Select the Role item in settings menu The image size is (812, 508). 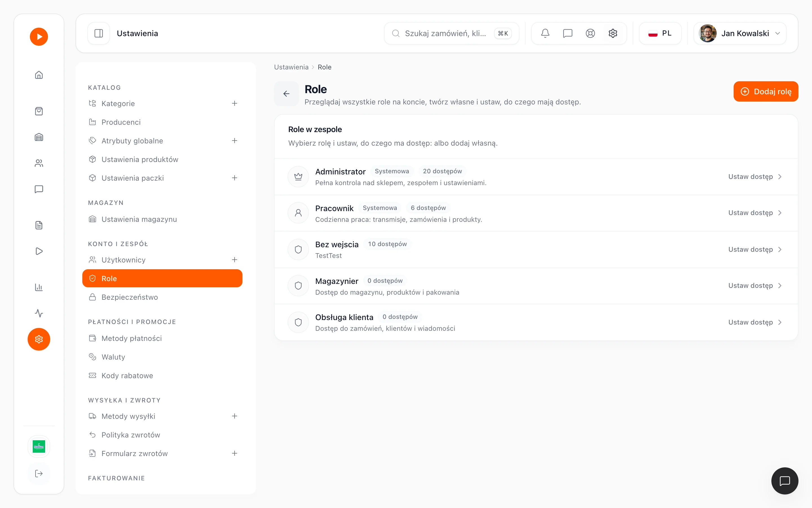pyautogui.click(x=162, y=278)
